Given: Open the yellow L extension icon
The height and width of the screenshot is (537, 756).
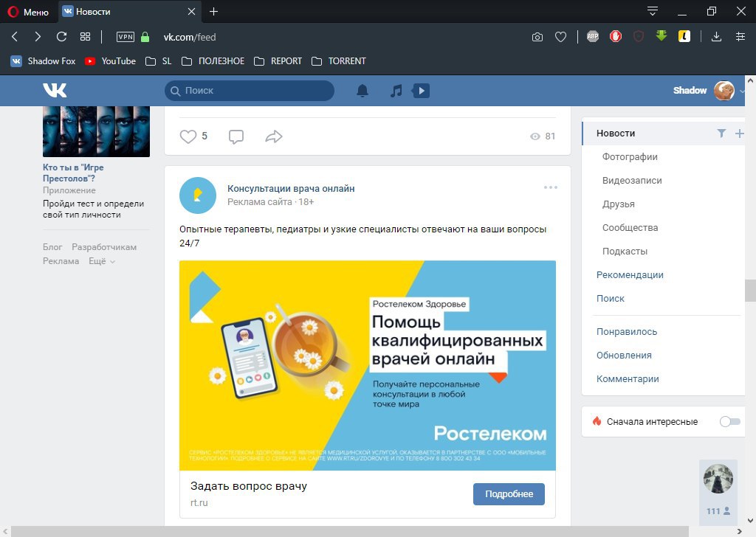Looking at the screenshot, I should click(x=684, y=36).
